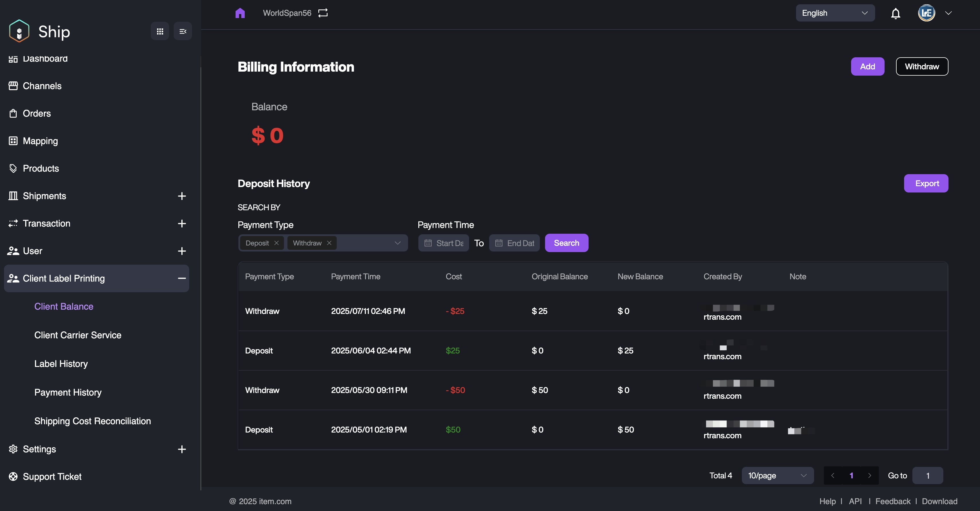The height and width of the screenshot is (511, 980).
Task: Expand the Payment Type dropdown arrow
Action: click(x=397, y=243)
